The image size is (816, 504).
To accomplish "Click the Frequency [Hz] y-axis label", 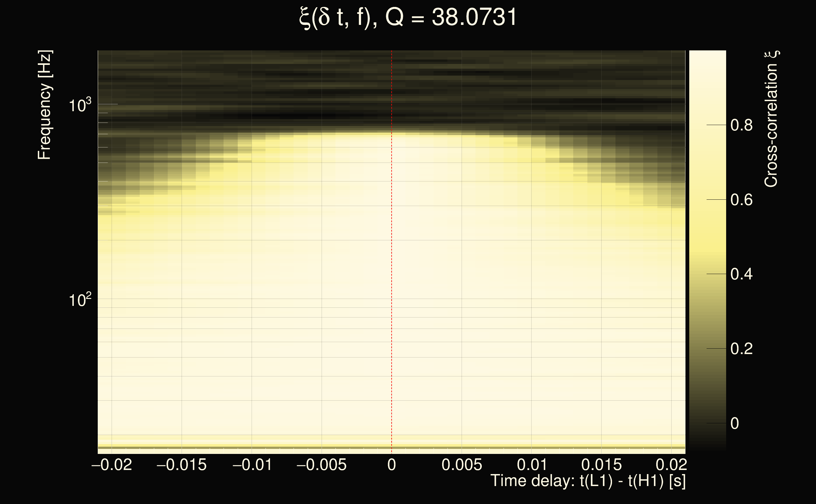I will click(44, 105).
